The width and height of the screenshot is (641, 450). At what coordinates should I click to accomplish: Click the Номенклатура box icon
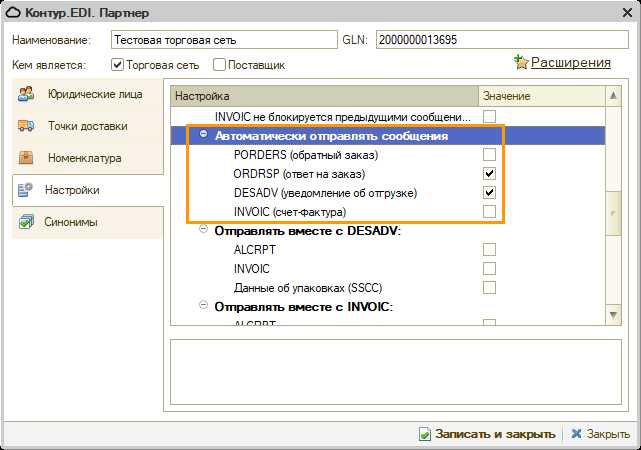pos(26,157)
